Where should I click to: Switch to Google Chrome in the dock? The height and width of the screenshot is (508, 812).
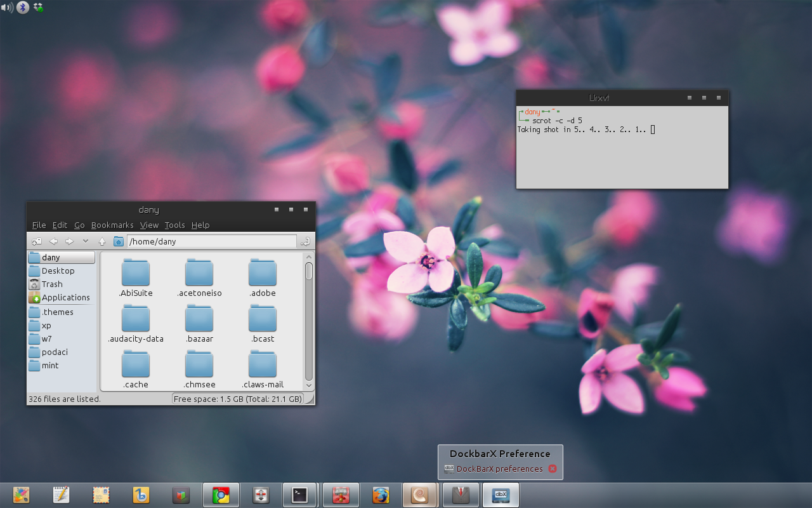(x=221, y=495)
